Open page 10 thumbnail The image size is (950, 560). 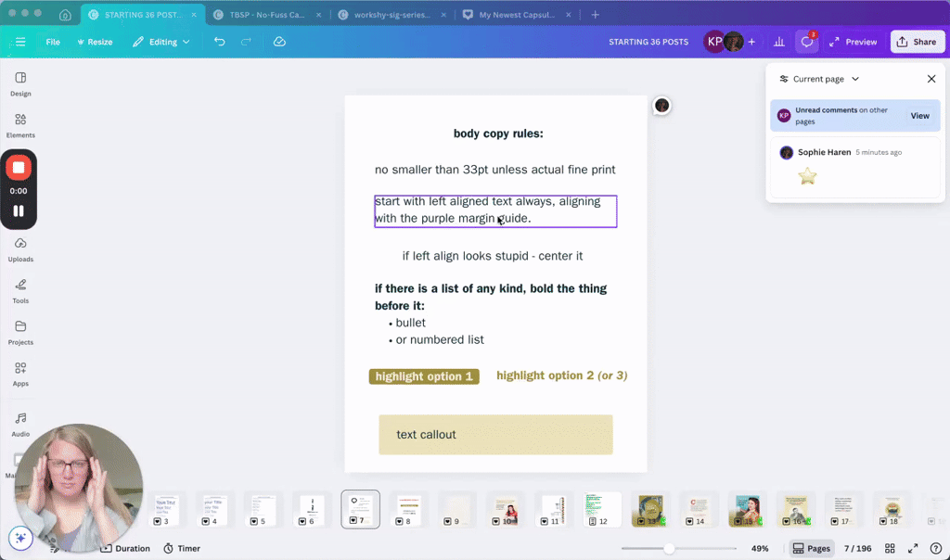(506, 510)
